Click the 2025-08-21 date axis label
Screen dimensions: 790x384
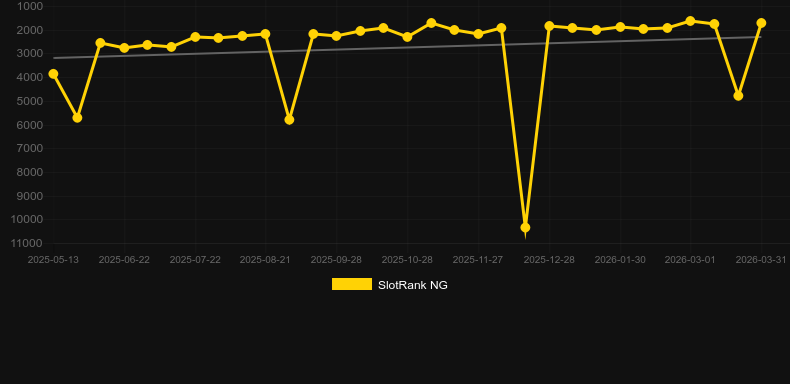tap(265, 260)
